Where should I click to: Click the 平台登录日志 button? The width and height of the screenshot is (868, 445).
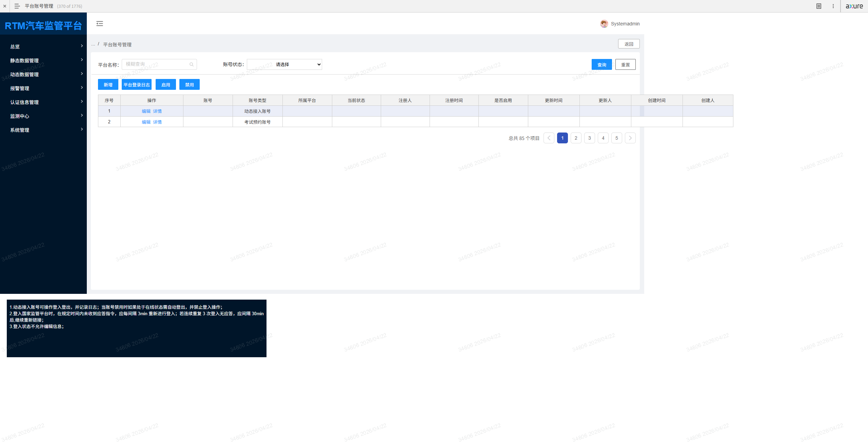[137, 84]
